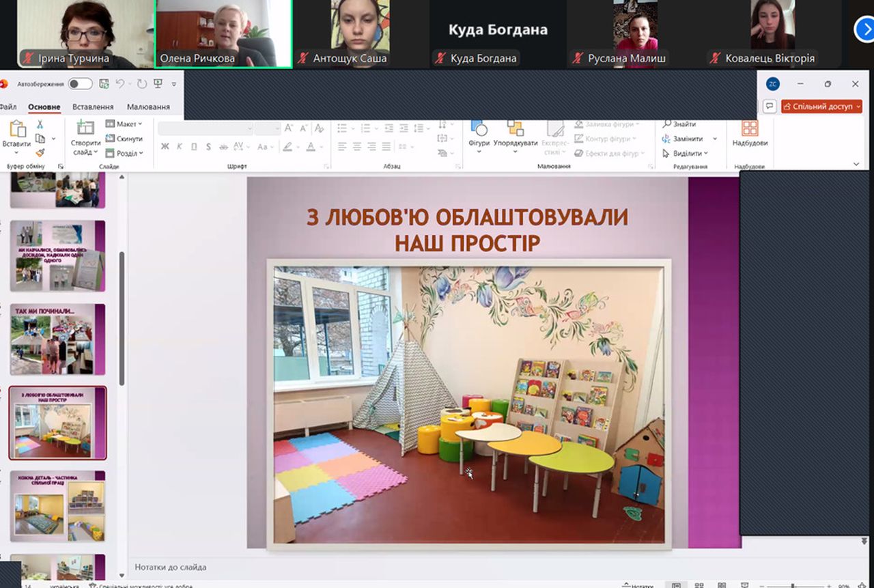Collapse the ribbon using the chevron
Viewport: 874px width, 588px height.
click(x=856, y=164)
